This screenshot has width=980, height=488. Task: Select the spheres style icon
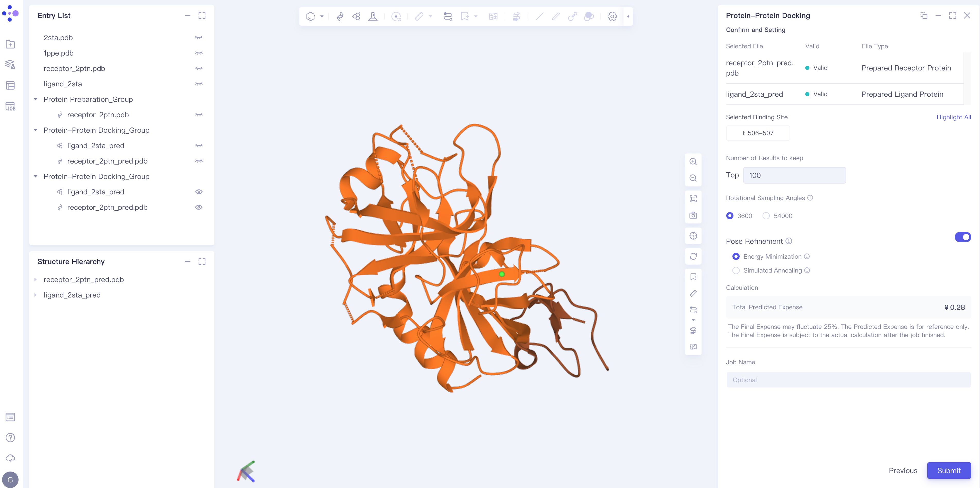tap(589, 16)
